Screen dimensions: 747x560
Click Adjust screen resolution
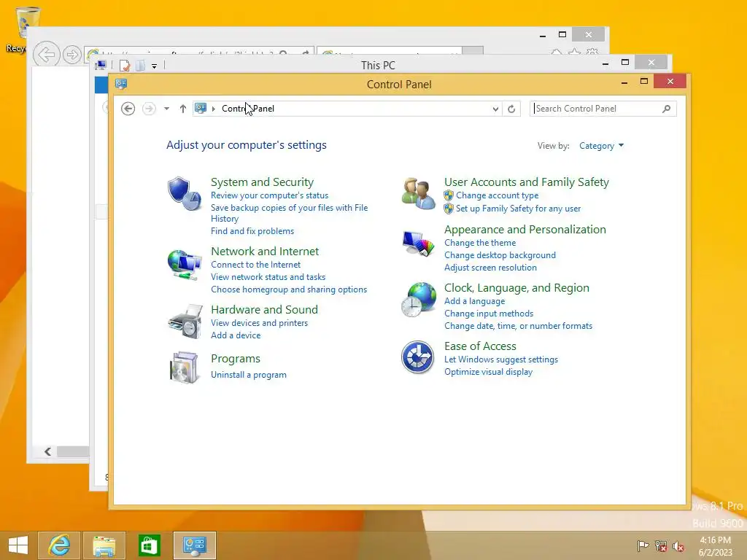click(x=490, y=268)
